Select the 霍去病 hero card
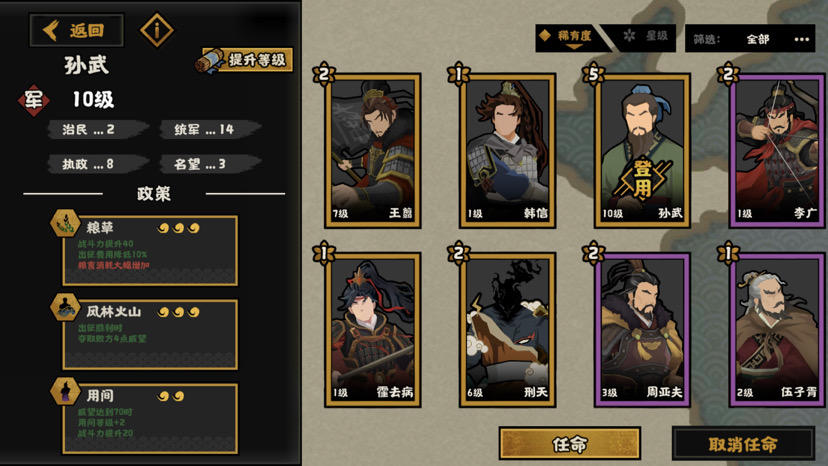 click(x=373, y=330)
